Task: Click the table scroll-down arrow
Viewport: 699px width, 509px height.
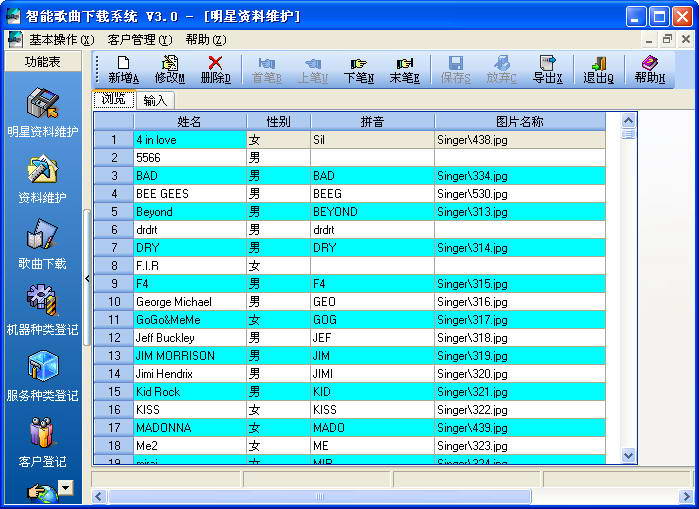Action: point(629,456)
